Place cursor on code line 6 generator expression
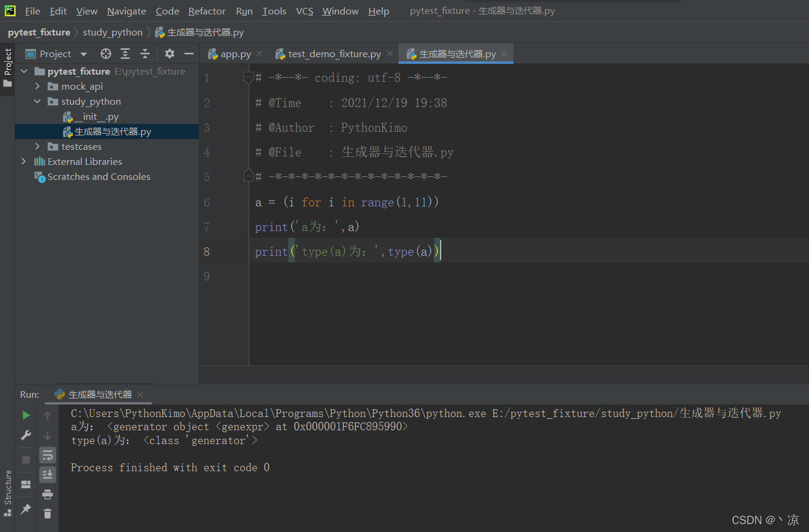The image size is (809, 532). point(347,202)
